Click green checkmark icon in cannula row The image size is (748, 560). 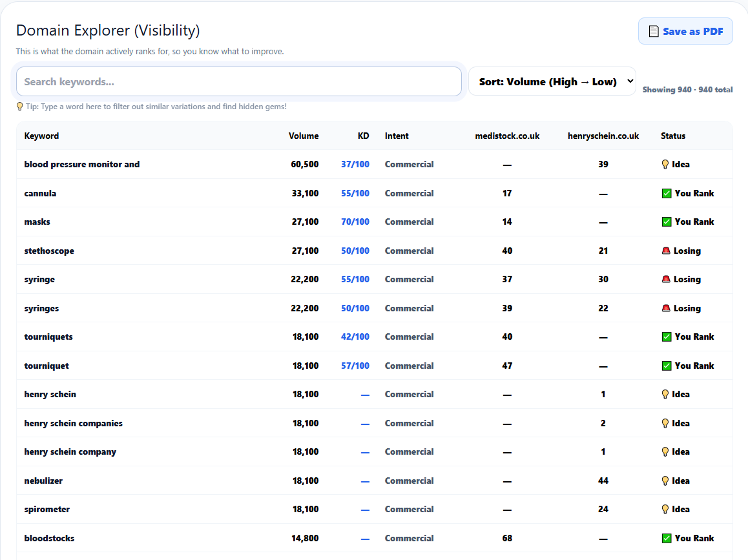667,193
